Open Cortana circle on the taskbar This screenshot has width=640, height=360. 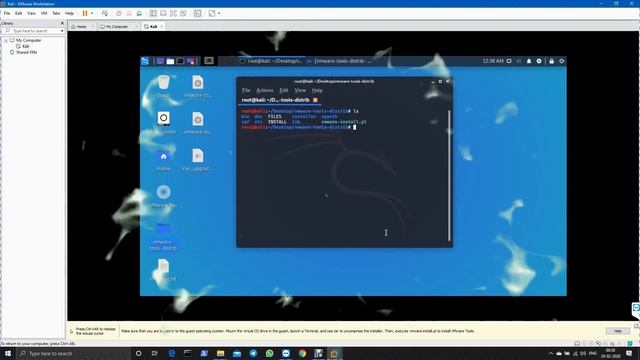click(138, 353)
